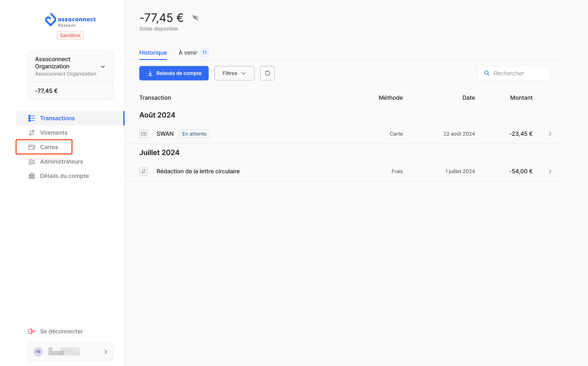Click the Administrateurs people icon
This screenshot has width=588, height=366.
(x=32, y=162)
